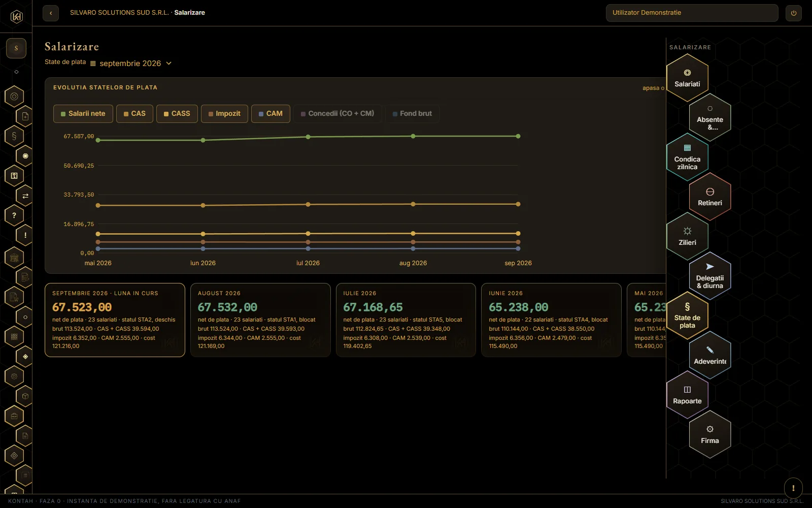The height and width of the screenshot is (508, 812).
Task: Open the Retineri section
Action: tap(710, 197)
